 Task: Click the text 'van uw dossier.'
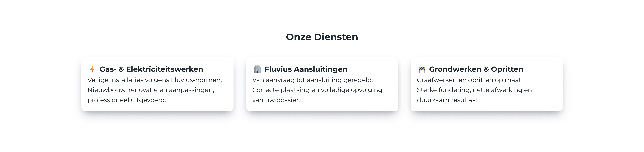(276, 100)
